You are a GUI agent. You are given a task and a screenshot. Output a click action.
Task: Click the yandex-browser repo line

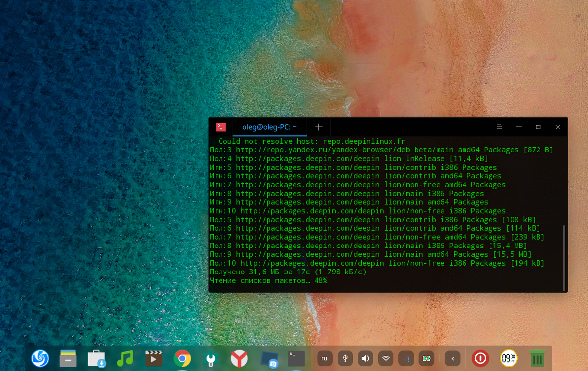pyautogui.click(x=381, y=150)
